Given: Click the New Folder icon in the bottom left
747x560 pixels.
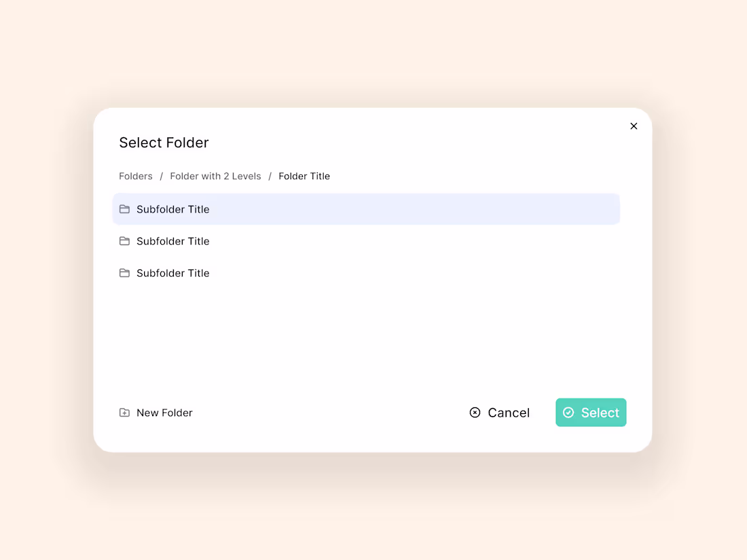Looking at the screenshot, I should [x=125, y=412].
